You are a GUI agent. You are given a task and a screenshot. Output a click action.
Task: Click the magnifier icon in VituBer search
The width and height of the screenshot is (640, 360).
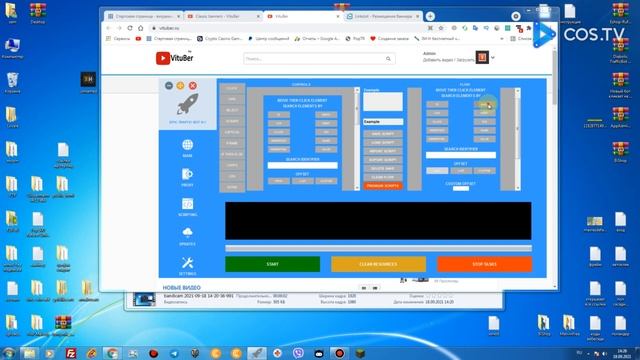pos(388,59)
